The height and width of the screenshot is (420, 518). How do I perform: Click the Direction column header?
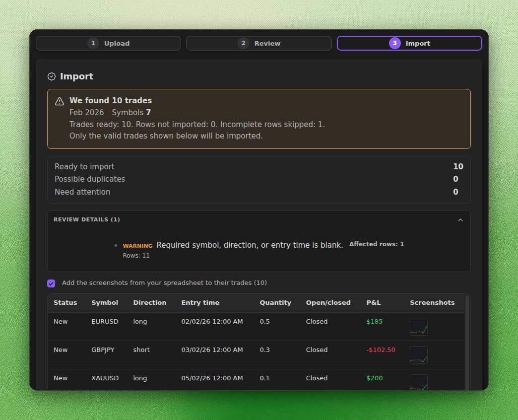[150, 303]
